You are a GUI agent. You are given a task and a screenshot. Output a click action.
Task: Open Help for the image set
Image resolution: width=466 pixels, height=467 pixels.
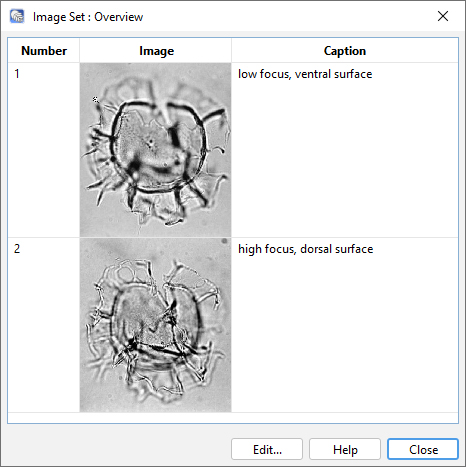click(x=345, y=449)
